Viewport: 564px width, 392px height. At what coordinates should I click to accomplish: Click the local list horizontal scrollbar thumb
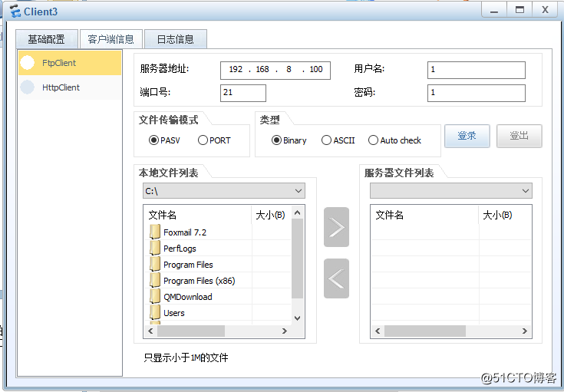tap(191, 331)
